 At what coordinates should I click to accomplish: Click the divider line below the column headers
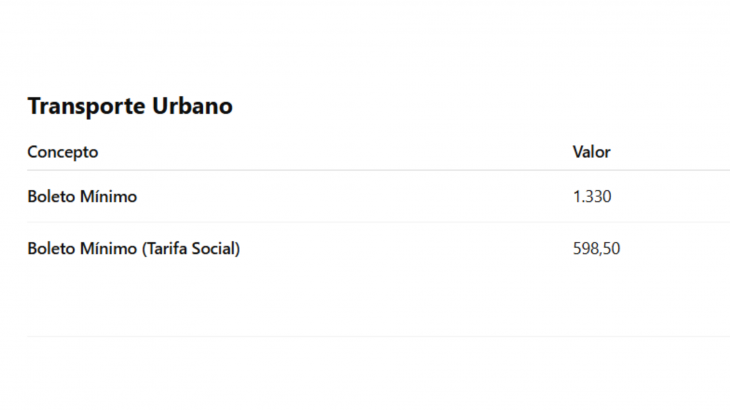[379, 170]
